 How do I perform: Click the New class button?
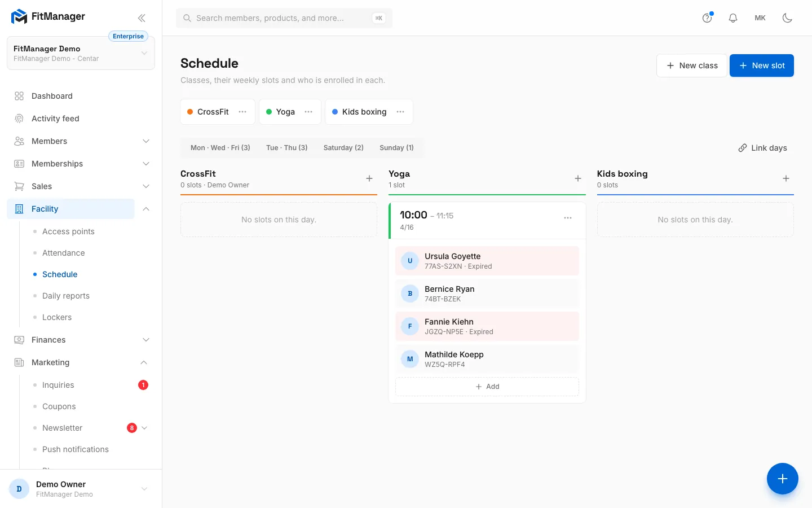692,65
